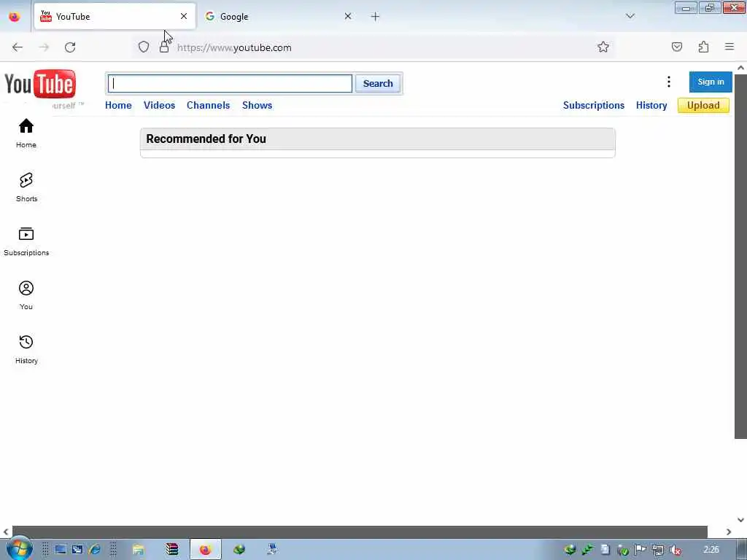747x560 pixels.
Task: Close the YouTube tab
Action: [x=184, y=16]
